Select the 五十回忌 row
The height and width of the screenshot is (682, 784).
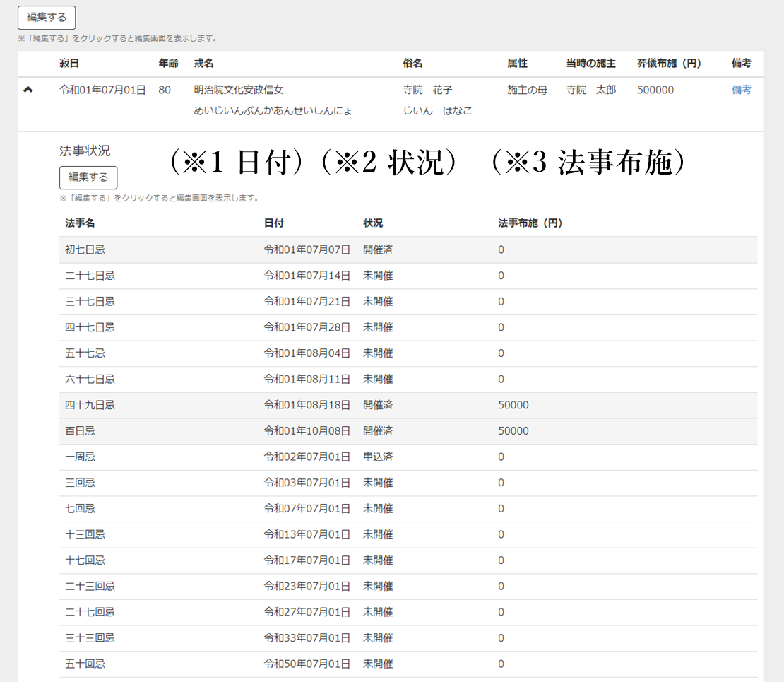tap(85, 664)
